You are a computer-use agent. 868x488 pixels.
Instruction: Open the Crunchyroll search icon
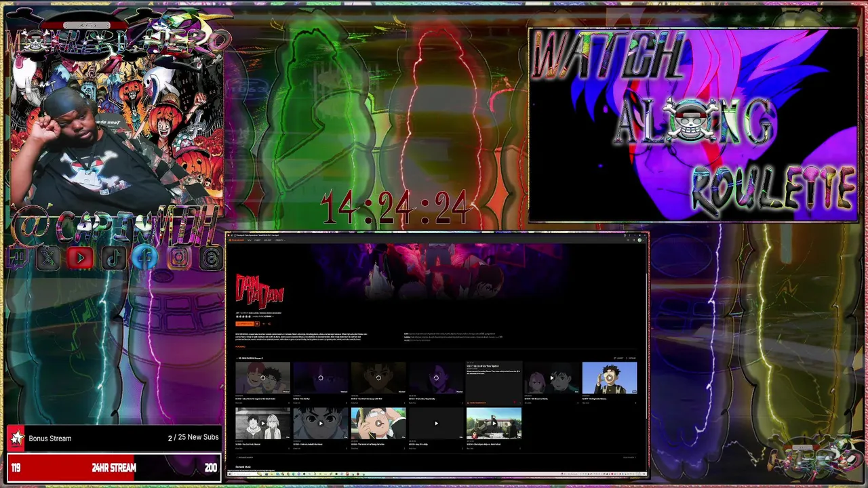pos(628,240)
